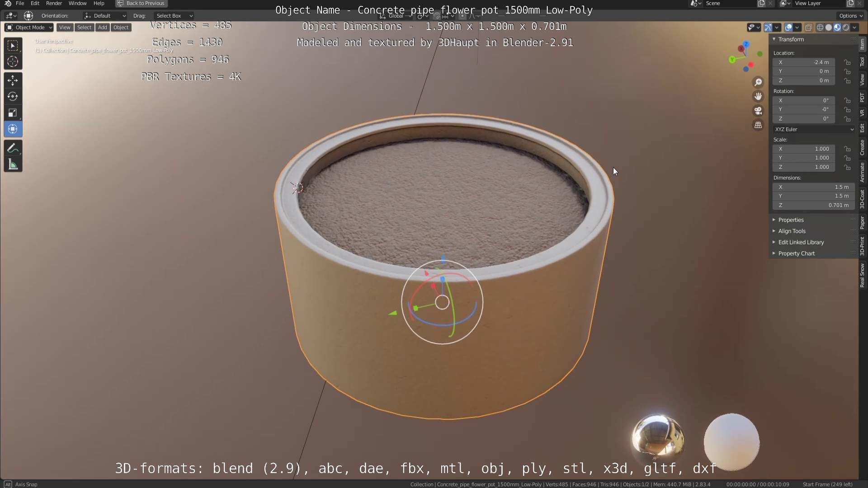Toggle lock on Rotation Z
This screenshot has width=868, height=488.
847,119
